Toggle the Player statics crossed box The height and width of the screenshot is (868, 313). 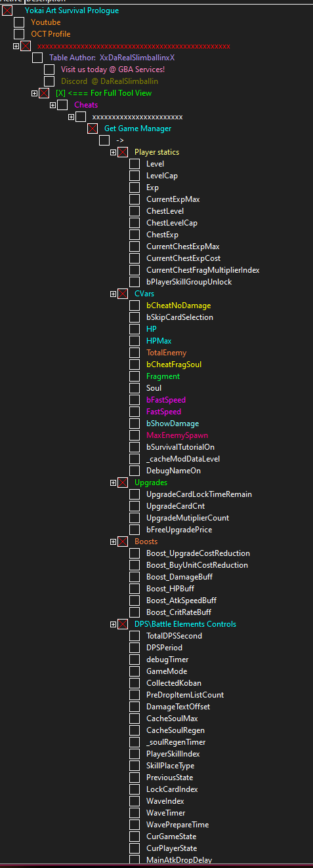123,152
